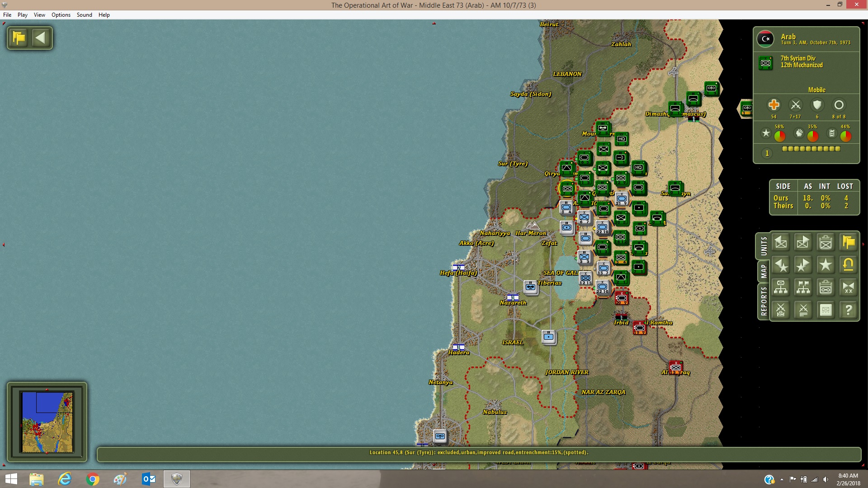
Task: Open the File menu
Action: click(7, 15)
